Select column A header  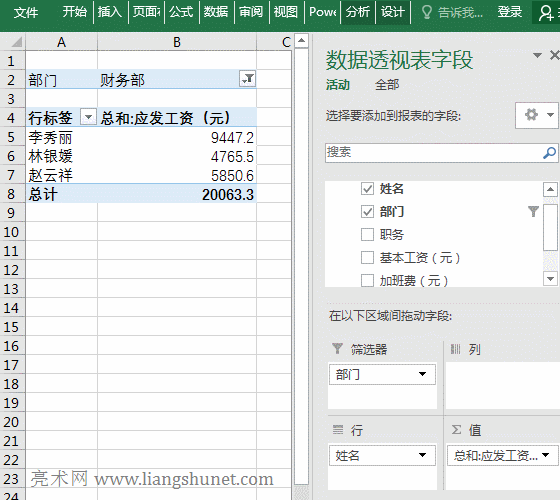click(61, 42)
